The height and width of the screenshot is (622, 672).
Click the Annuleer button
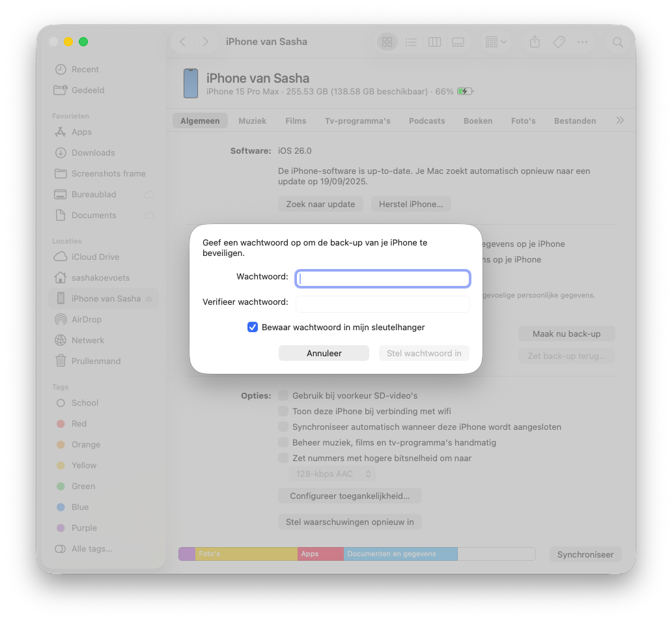(324, 353)
